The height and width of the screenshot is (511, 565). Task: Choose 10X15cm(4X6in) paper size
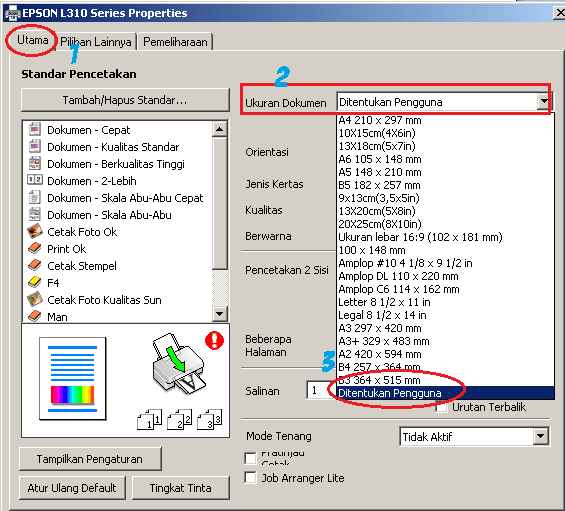(445, 133)
